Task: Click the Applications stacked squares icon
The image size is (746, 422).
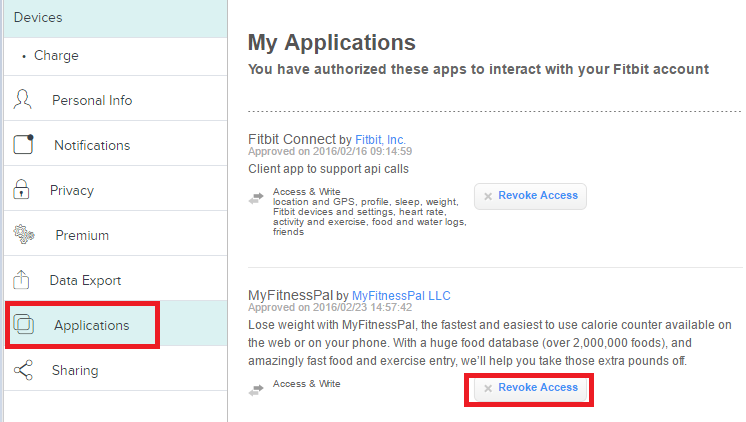Action: tap(23, 325)
